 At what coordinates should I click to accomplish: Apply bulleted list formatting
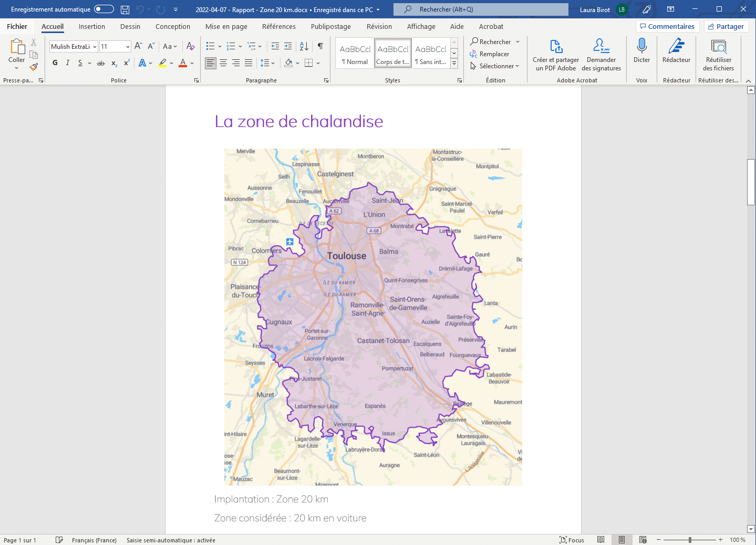[x=210, y=46]
